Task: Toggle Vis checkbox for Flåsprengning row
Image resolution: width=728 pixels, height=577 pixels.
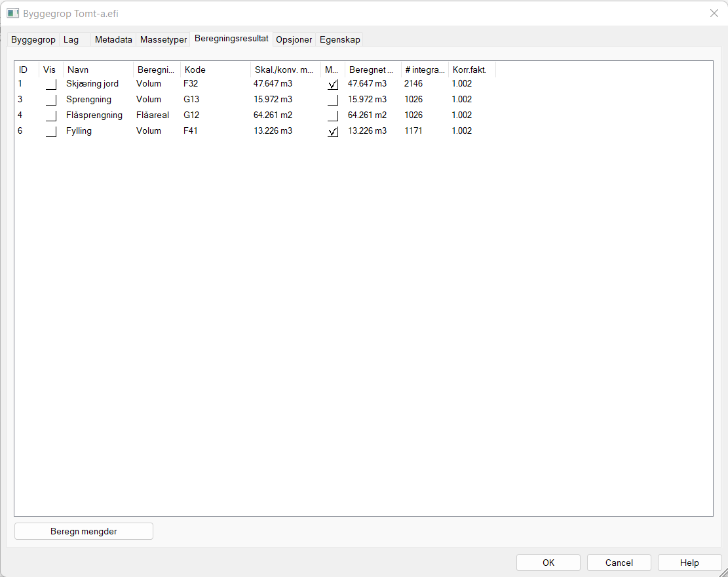Action: (x=51, y=115)
